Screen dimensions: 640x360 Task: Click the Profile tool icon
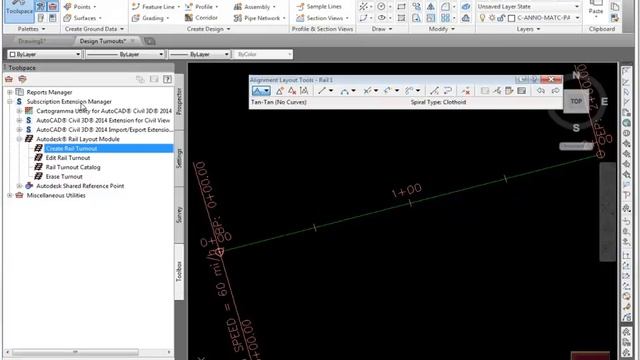189,7
